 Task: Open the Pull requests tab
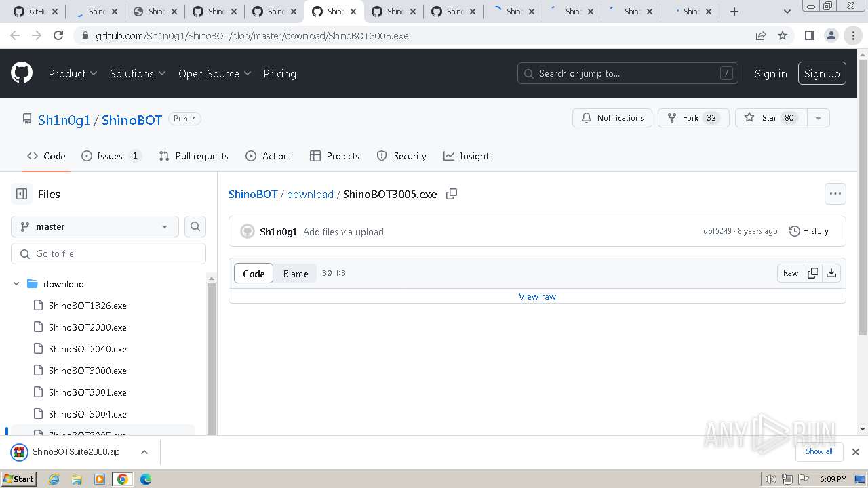[x=194, y=156]
